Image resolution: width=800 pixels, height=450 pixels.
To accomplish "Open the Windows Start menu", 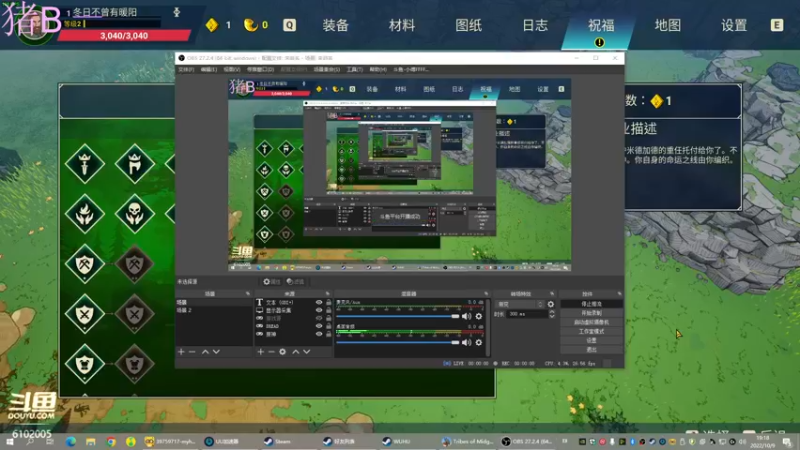I will [9, 441].
